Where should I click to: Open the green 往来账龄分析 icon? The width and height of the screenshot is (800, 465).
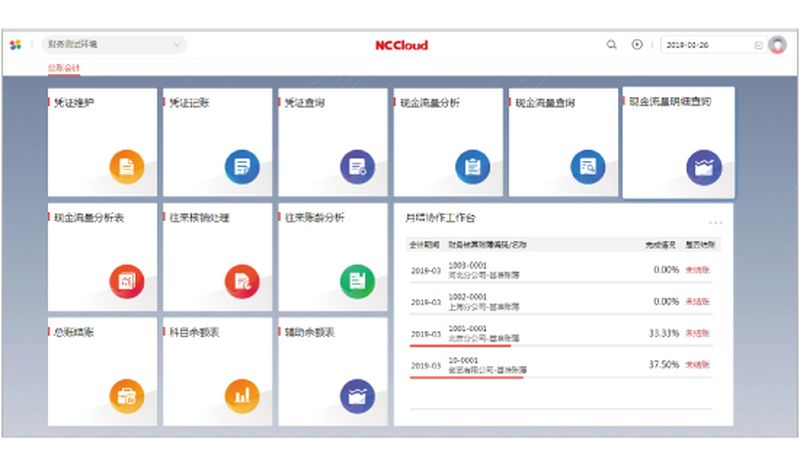point(356,281)
